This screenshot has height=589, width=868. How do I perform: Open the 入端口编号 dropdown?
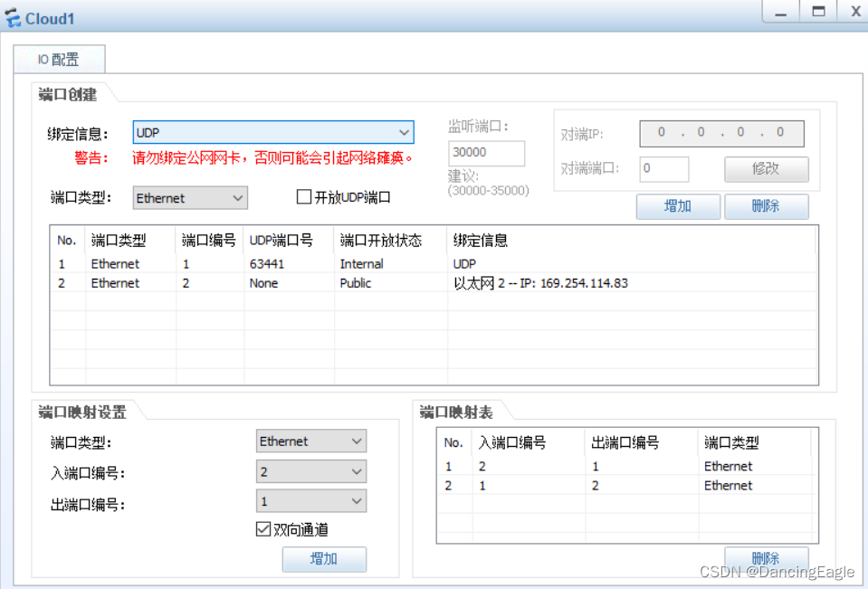click(x=310, y=471)
